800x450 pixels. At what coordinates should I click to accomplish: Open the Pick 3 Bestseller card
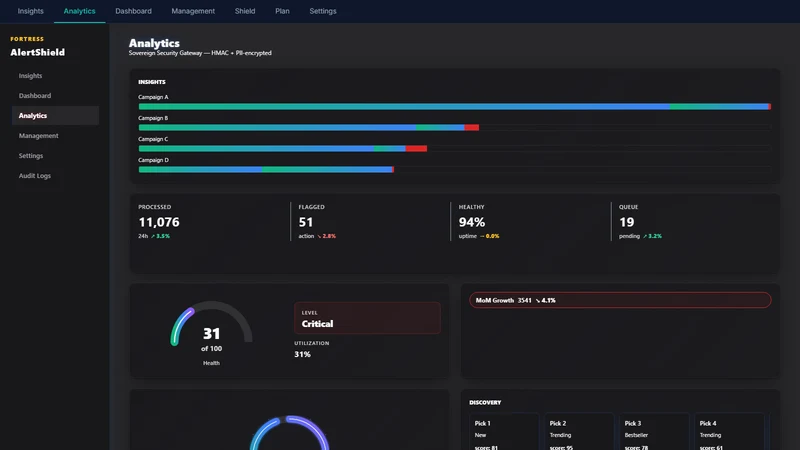654,432
